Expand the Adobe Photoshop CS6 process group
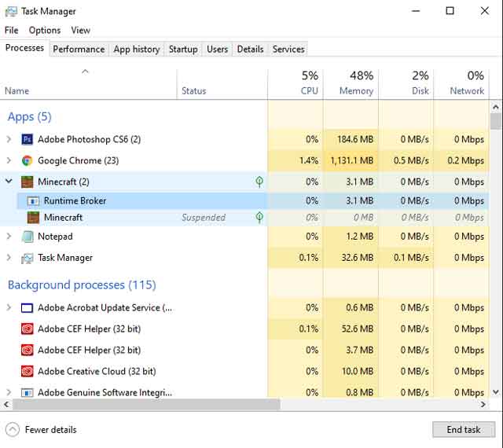 [x=9, y=139]
